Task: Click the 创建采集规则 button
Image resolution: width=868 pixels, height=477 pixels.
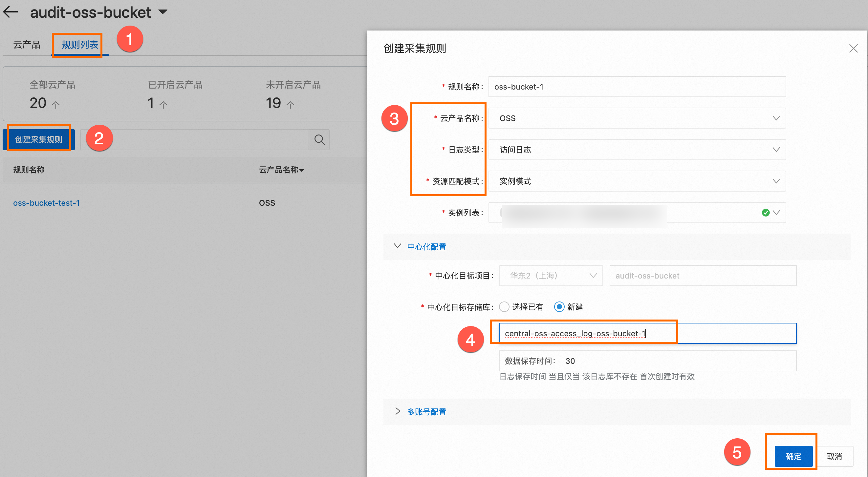Action: [x=39, y=139]
